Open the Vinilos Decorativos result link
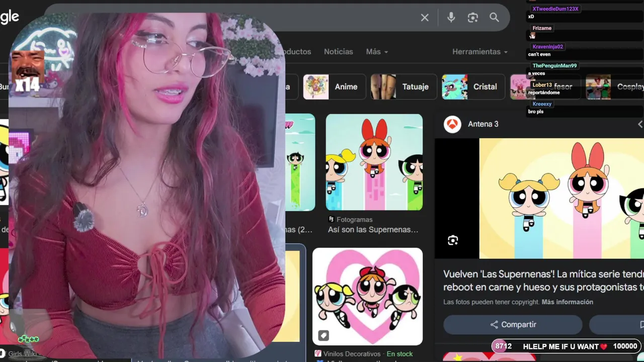This screenshot has height=362, width=644. [352, 354]
